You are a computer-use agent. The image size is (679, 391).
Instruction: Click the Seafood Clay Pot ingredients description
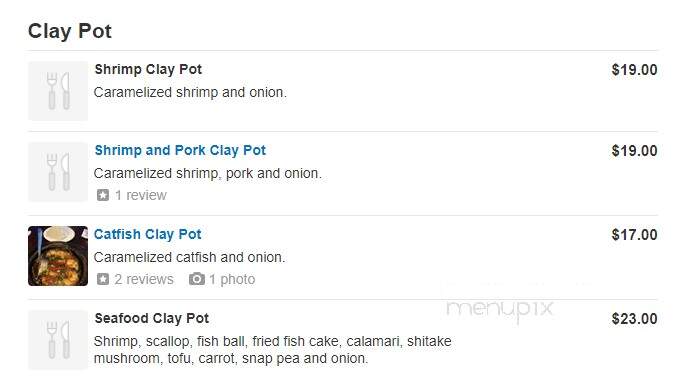[x=273, y=350]
